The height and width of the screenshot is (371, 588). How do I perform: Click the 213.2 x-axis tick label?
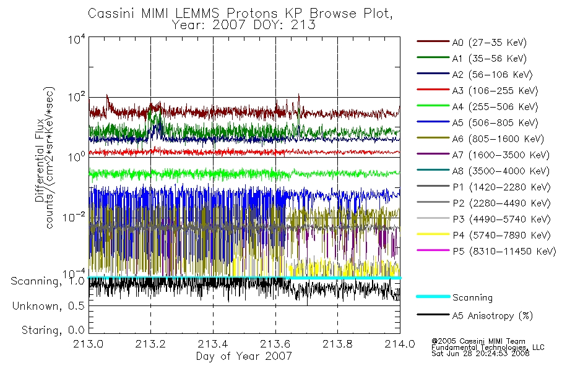click(150, 344)
